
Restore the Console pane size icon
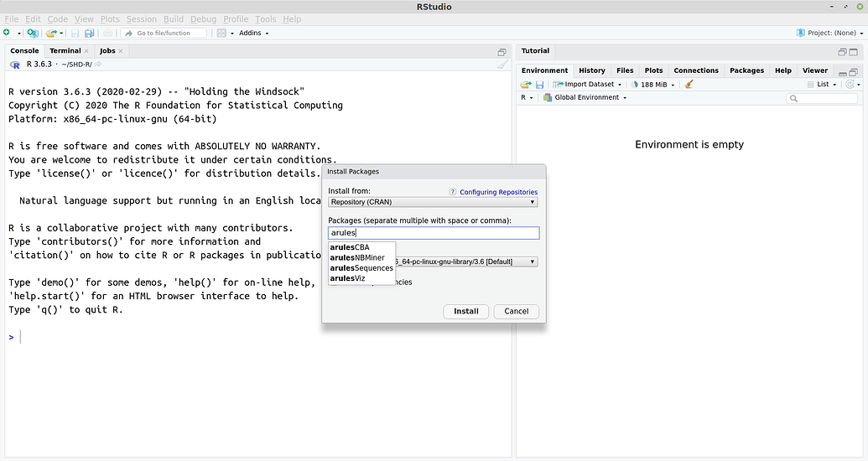point(502,52)
